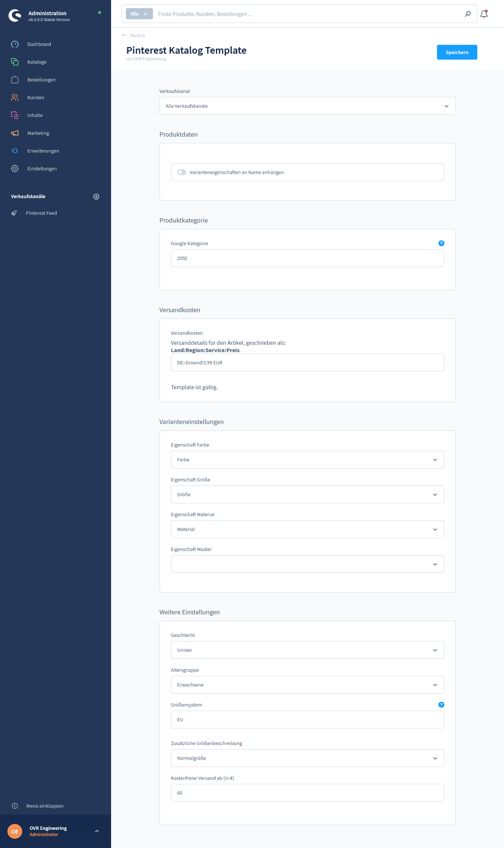The height and width of the screenshot is (848, 504).
Task: Open Einstellungen in the sidebar
Action: (x=42, y=168)
